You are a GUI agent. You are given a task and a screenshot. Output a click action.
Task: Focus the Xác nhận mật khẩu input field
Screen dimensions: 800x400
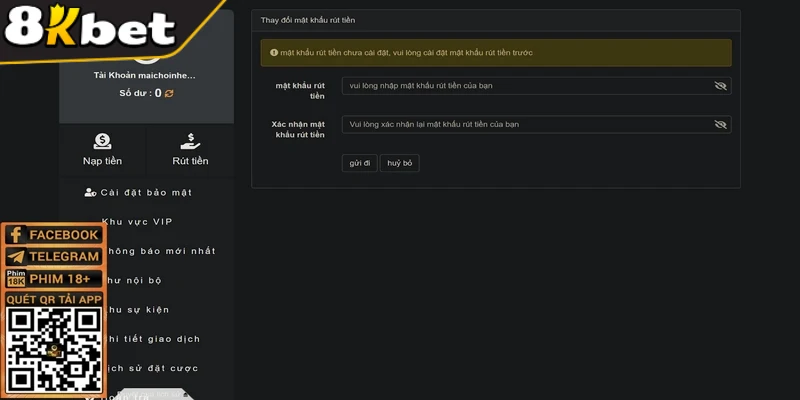click(525, 125)
